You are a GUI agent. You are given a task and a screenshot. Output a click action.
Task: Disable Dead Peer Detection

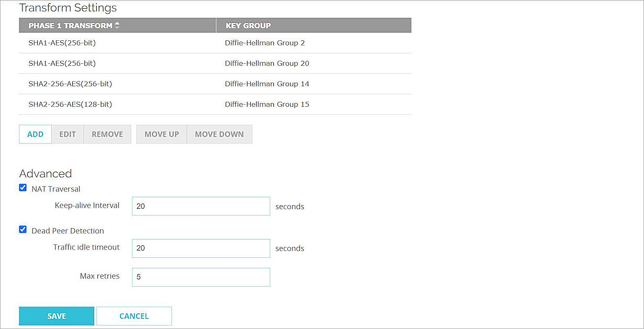23,229
